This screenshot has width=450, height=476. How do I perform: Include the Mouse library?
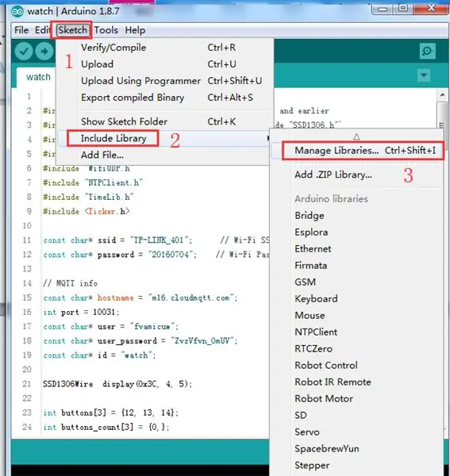pos(310,316)
